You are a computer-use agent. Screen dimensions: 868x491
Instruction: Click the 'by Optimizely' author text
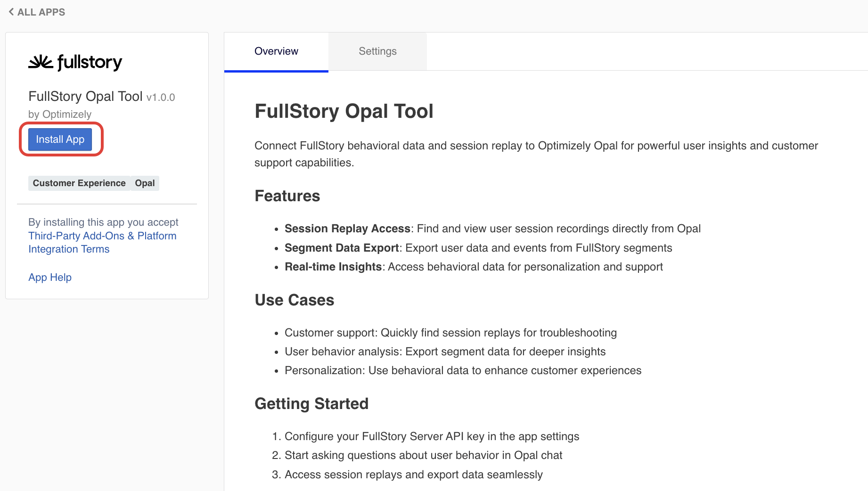[60, 115]
